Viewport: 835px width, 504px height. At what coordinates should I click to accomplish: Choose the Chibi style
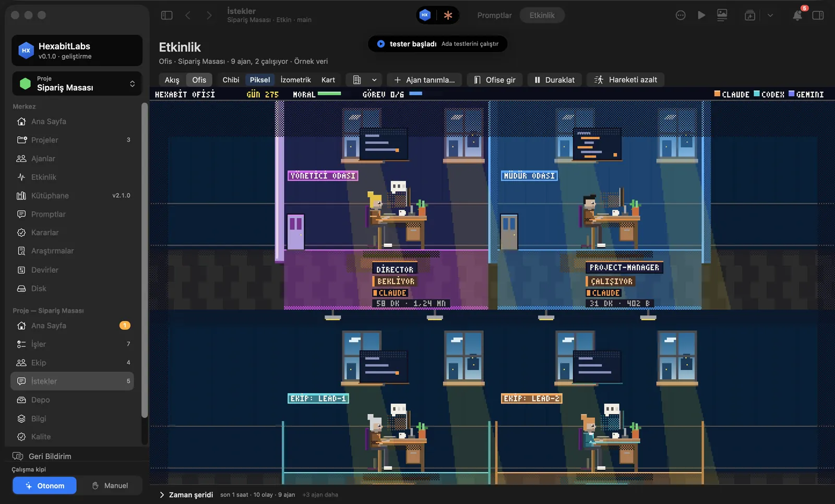tap(231, 80)
